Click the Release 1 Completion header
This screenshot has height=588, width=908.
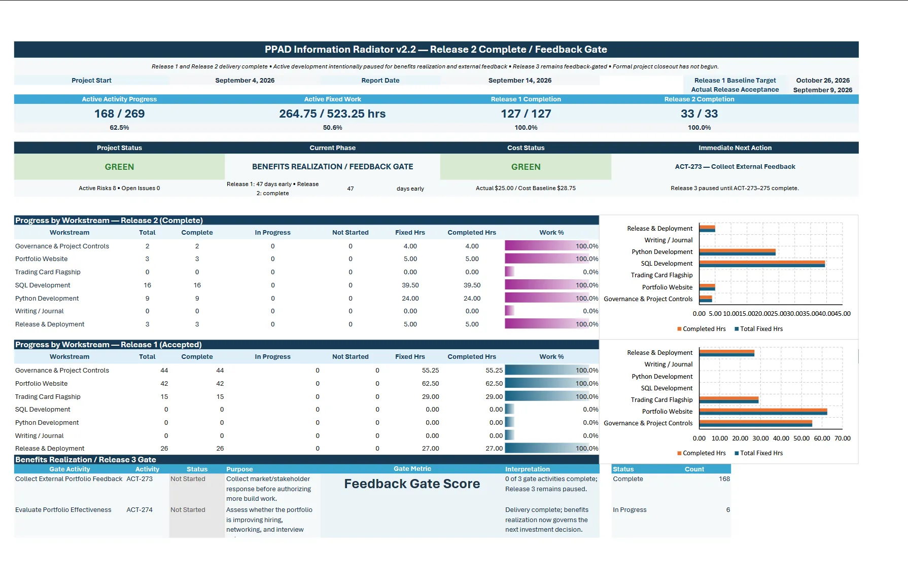[526, 99]
